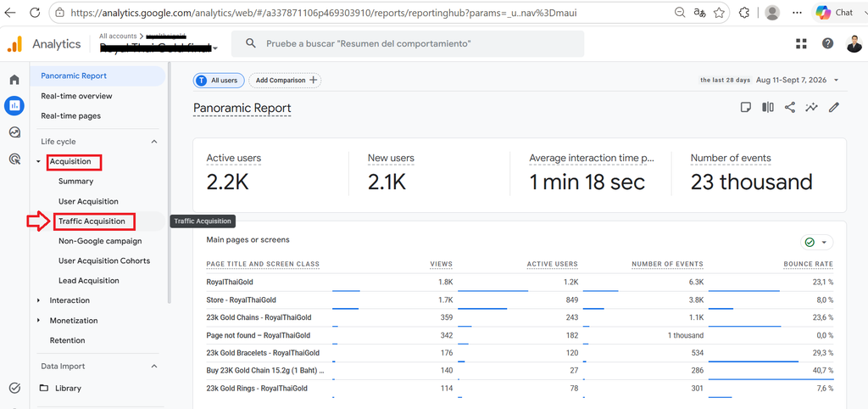Screen dimensions: 868x409
Task: Open Real-time pages report
Action: pyautogui.click(x=71, y=116)
